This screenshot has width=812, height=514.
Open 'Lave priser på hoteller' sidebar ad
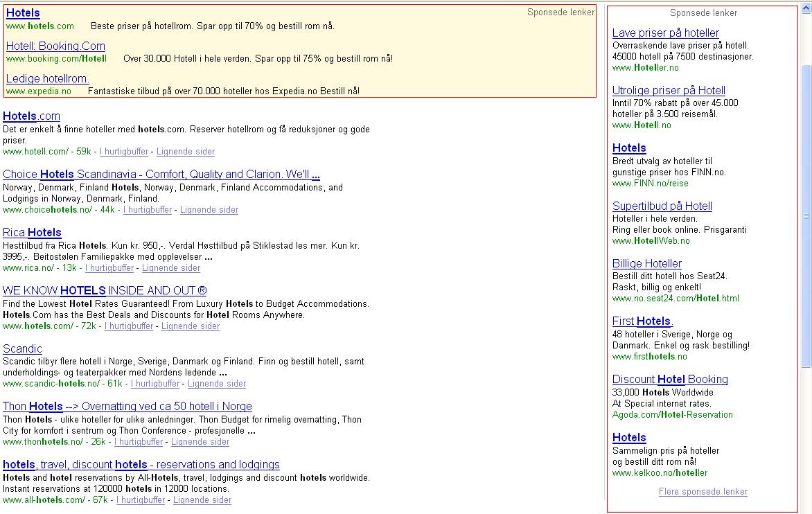tap(665, 33)
